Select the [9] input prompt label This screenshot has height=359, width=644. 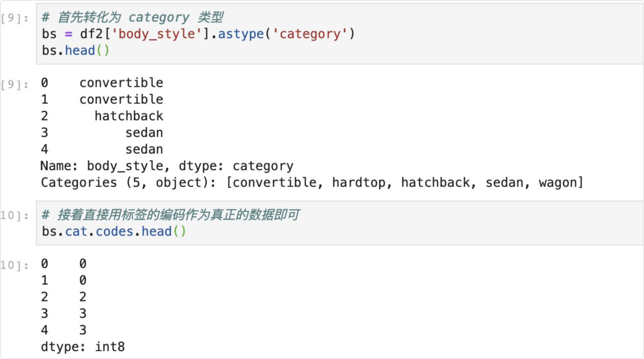tap(15, 18)
